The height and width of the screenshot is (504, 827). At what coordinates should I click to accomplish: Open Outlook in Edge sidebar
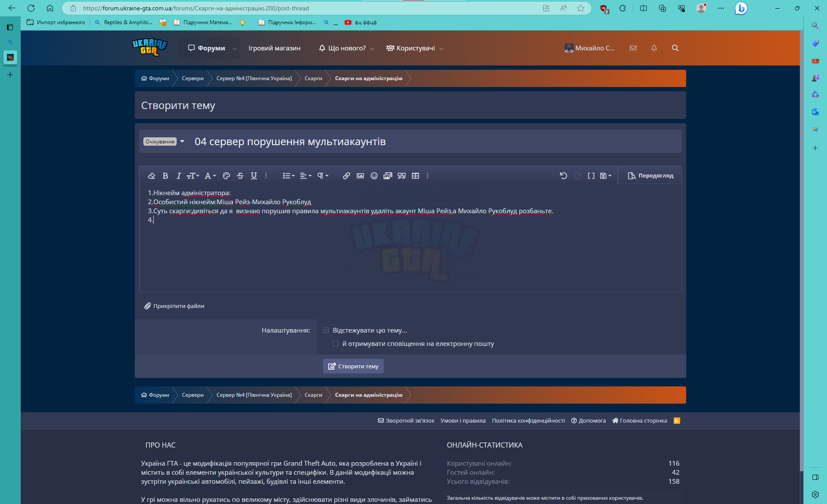click(815, 112)
